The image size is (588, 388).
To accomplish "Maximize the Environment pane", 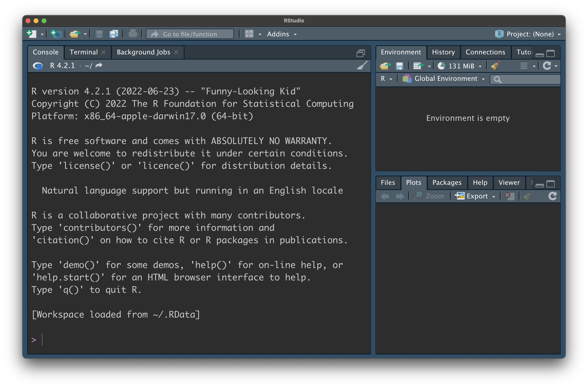I will point(551,53).
